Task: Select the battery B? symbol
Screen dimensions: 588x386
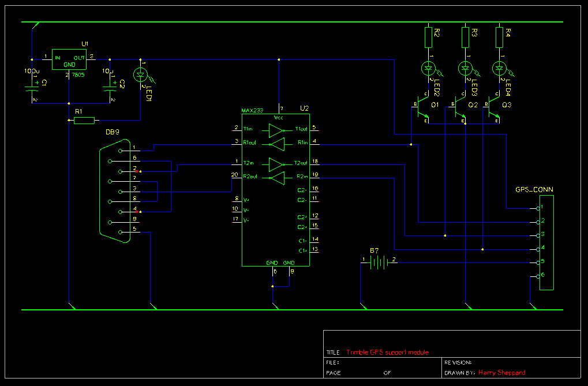Action: [x=379, y=263]
